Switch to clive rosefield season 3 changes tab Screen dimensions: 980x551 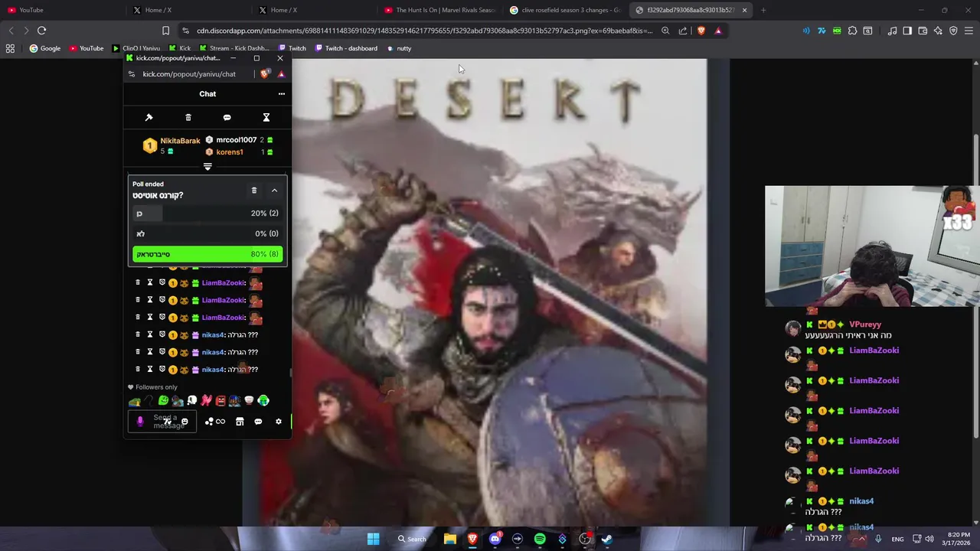(x=564, y=10)
